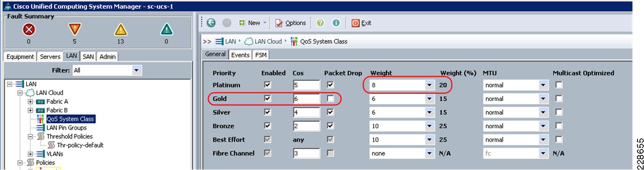
Task: Enable Gold Multicast Optimized checkbox
Action: point(559,98)
